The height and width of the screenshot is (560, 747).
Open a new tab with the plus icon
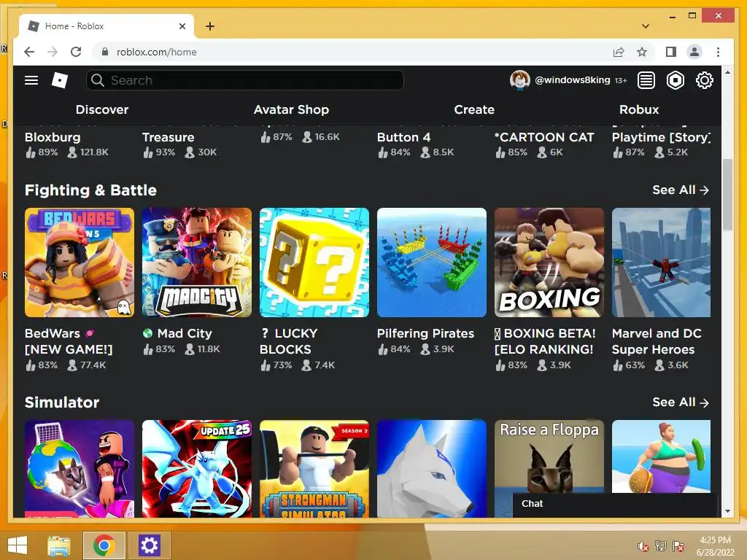[x=209, y=26]
